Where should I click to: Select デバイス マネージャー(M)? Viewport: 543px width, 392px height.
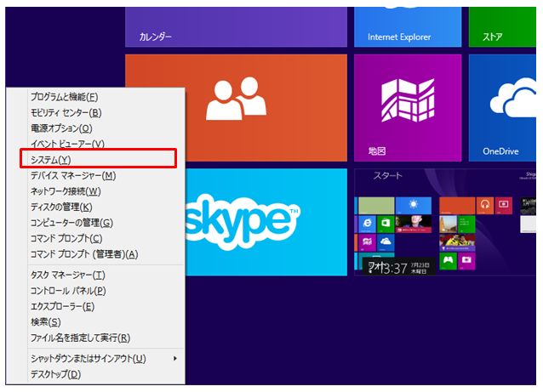[x=72, y=175]
